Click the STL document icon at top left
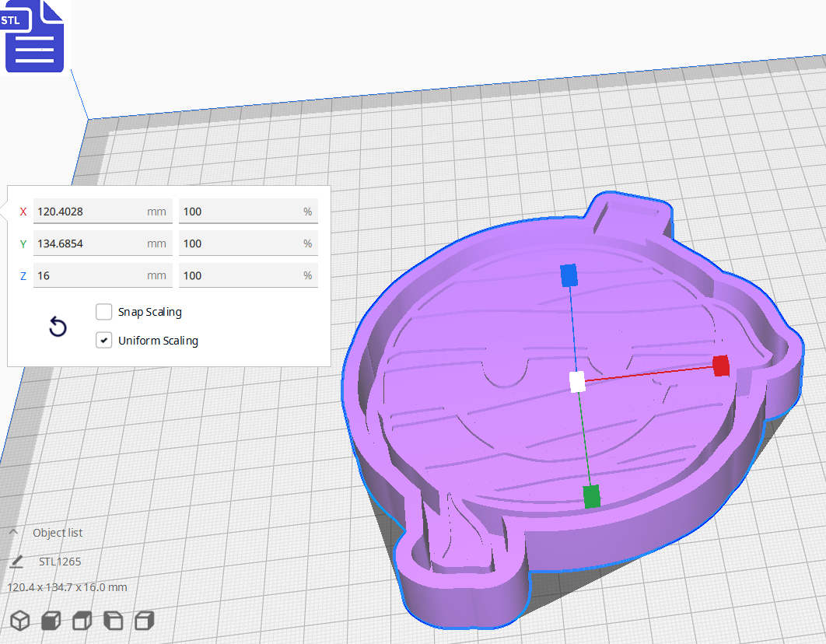Image resolution: width=826 pixels, height=644 pixels. (x=33, y=36)
